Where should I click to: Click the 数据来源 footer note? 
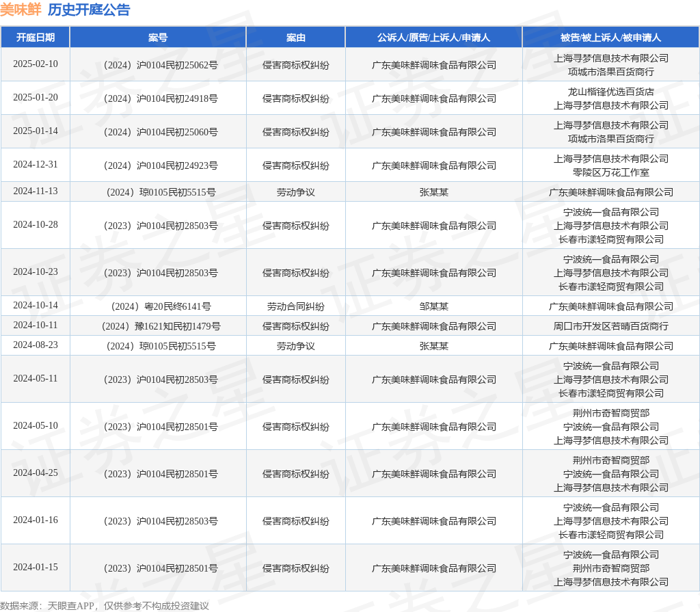105,606
